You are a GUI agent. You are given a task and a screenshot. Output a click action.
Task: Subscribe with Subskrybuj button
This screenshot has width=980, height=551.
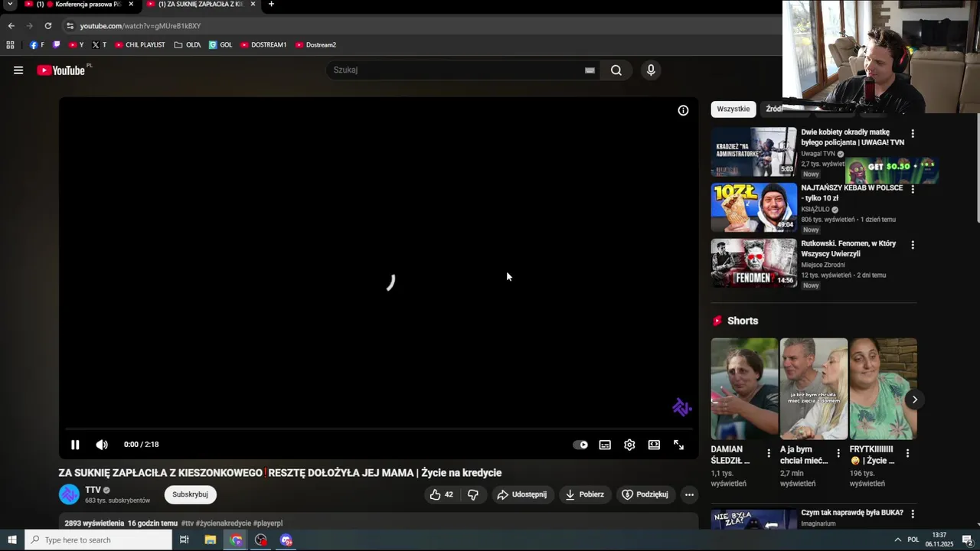[x=190, y=494]
